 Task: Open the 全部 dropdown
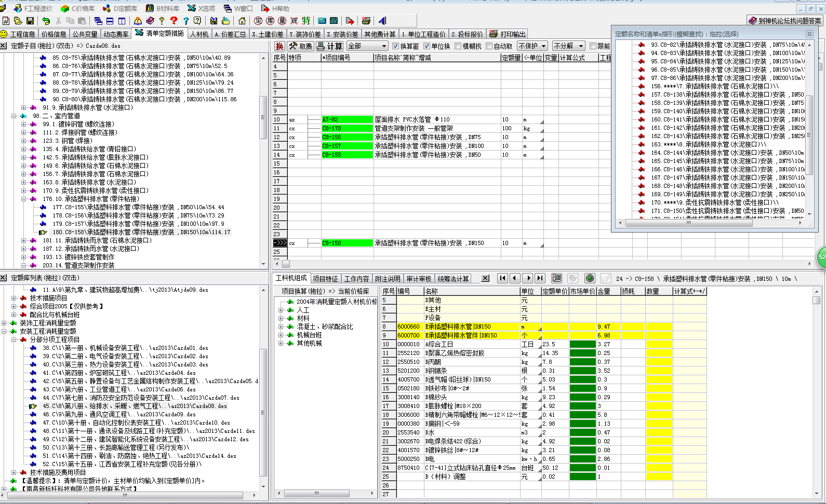[x=367, y=46]
